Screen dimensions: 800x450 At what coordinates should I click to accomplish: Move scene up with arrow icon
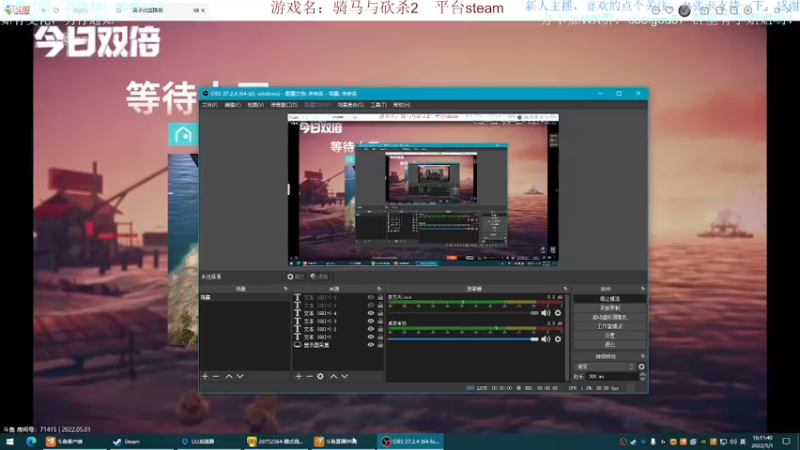tap(229, 377)
